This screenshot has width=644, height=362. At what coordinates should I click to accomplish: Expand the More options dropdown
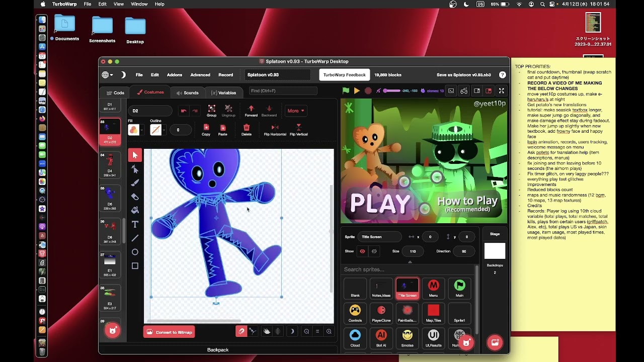pos(295,111)
